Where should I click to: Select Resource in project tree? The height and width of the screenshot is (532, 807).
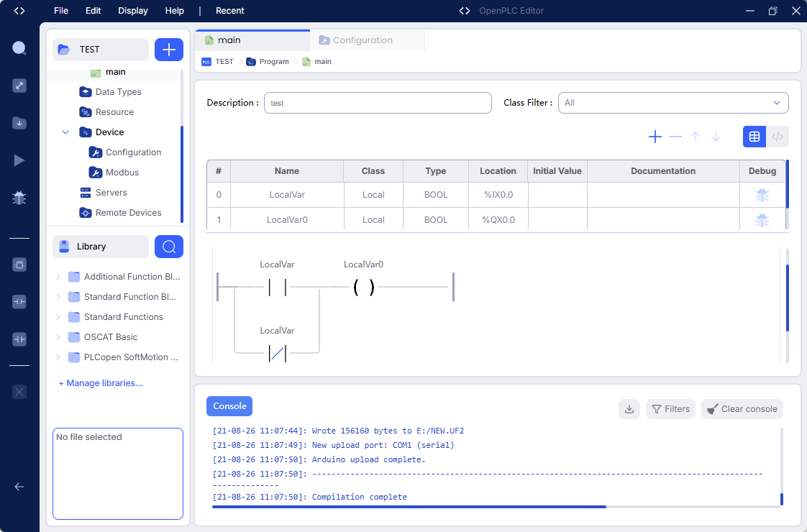[x=114, y=112]
